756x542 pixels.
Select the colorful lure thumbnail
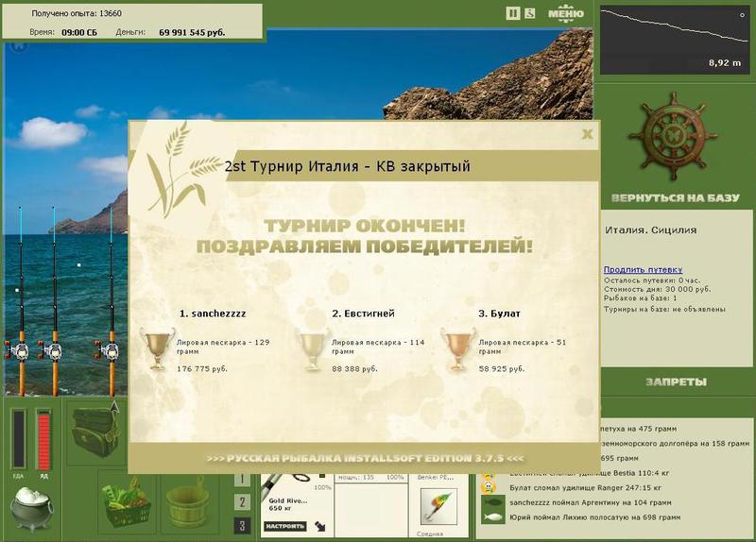click(438, 506)
